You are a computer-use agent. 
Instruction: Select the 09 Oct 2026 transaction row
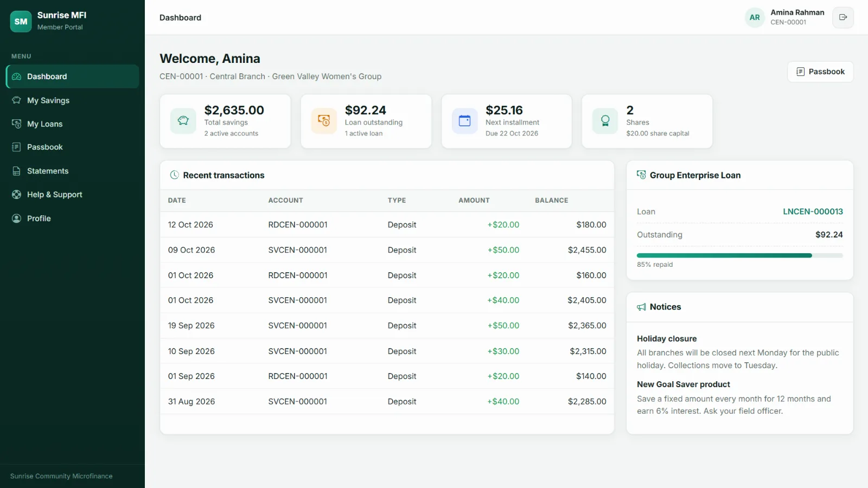[x=387, y=250]
